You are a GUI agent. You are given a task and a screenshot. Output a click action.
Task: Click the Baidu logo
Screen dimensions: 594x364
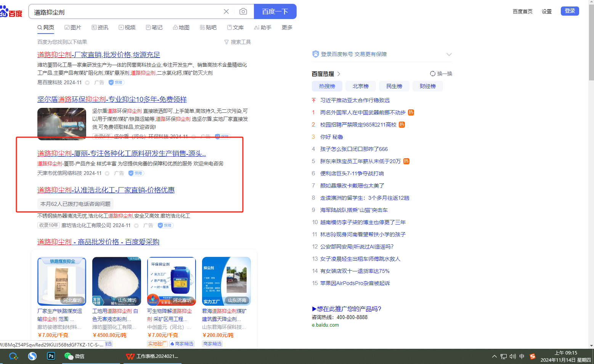(x=11, y=12)
